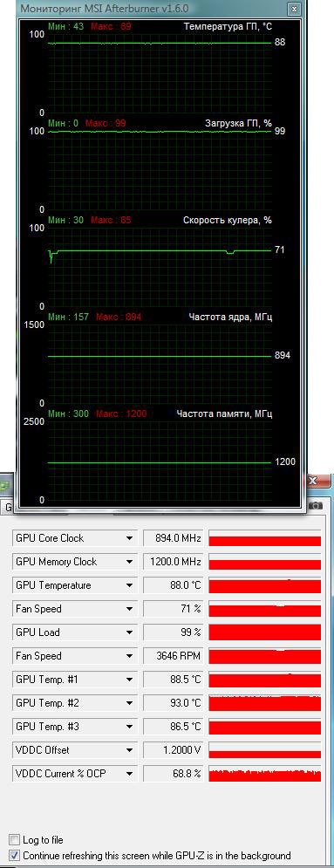Screen dimensions: 334x868
Task: Take a GPU-Z screenshot with camera icon
Action: 316,505
